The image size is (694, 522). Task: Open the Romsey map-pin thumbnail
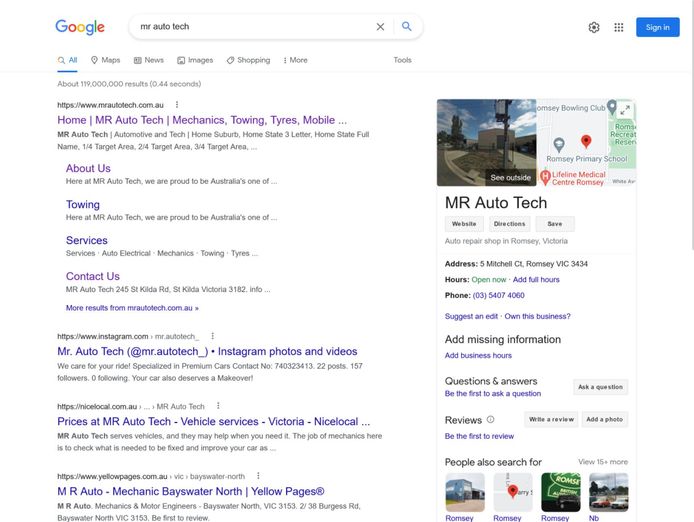point(513,492)
